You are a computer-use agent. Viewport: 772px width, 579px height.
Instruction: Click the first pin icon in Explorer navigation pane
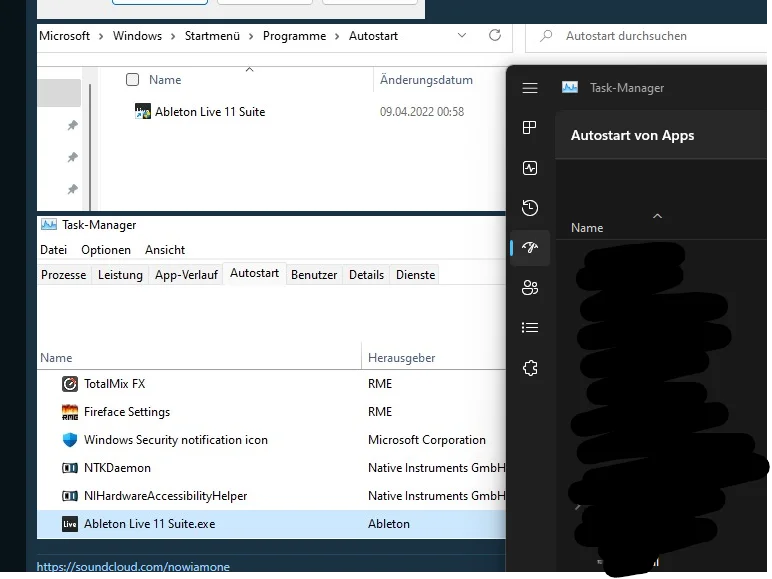(72, 126)
